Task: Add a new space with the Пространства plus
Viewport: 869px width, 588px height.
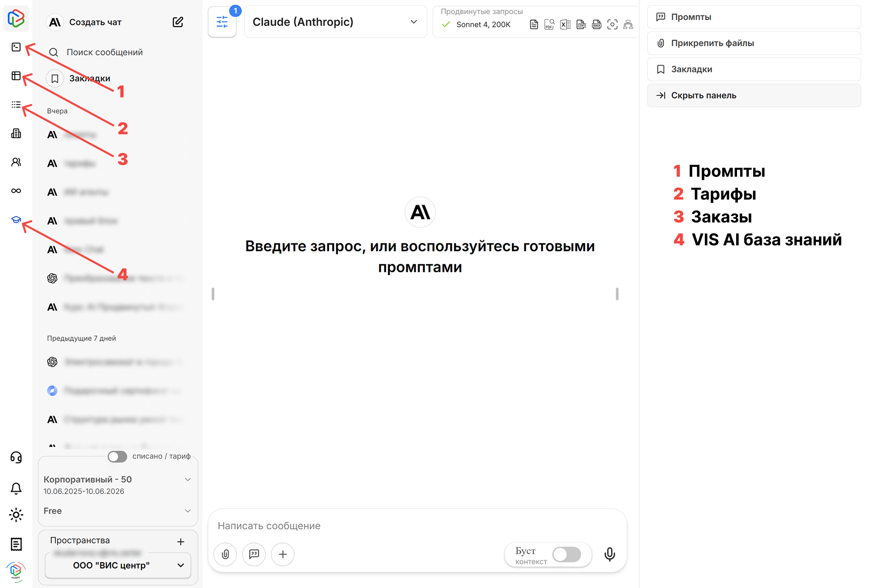Action: [x=181, y=541]
